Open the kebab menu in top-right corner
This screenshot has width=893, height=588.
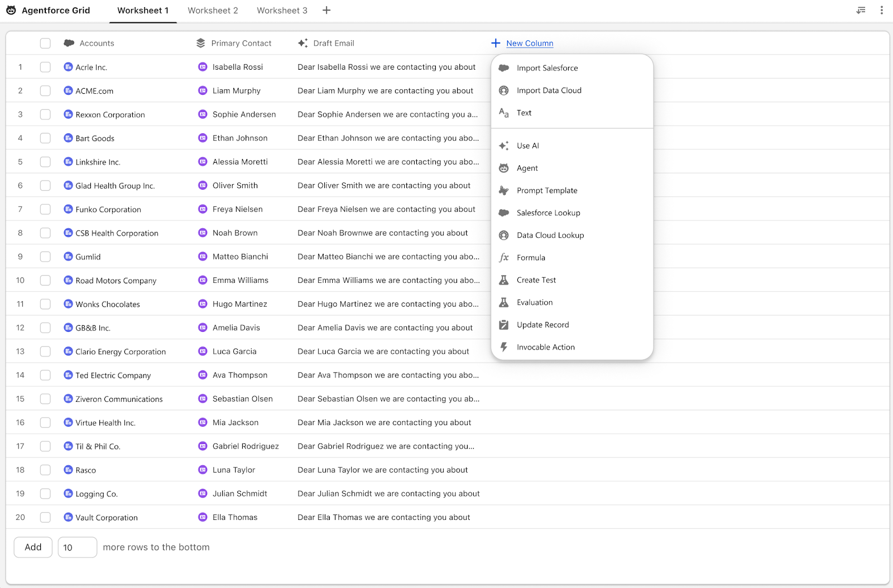(881, 11)
